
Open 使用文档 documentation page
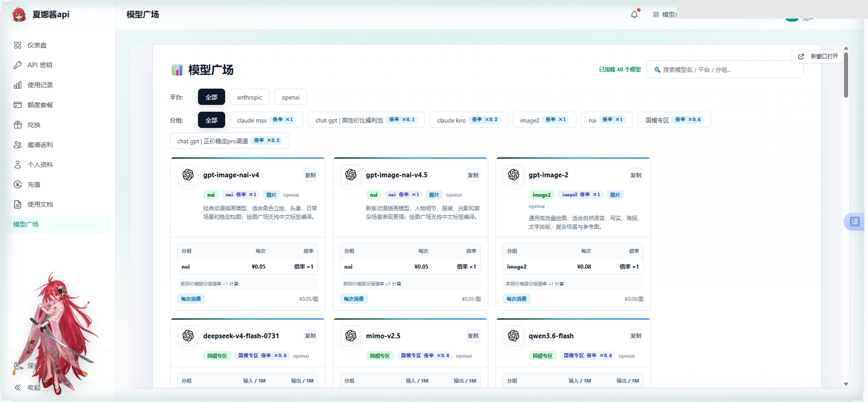[58, 204]
